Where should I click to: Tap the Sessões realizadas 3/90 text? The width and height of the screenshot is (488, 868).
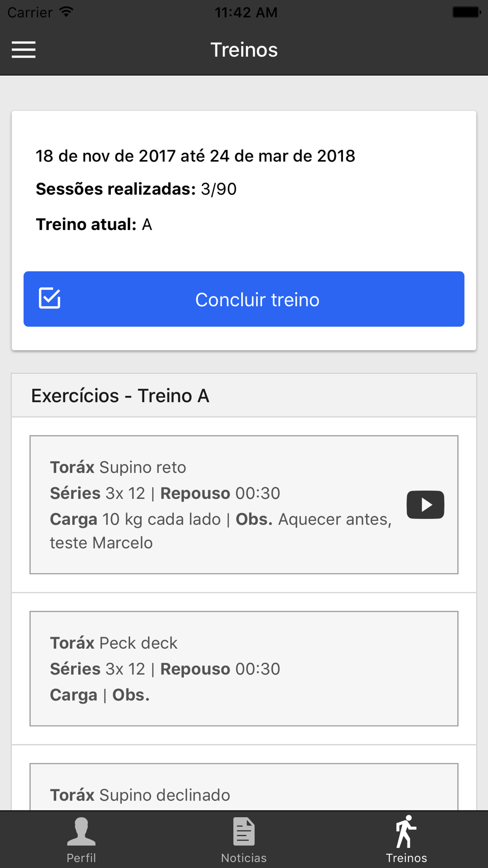click(136, 189)
